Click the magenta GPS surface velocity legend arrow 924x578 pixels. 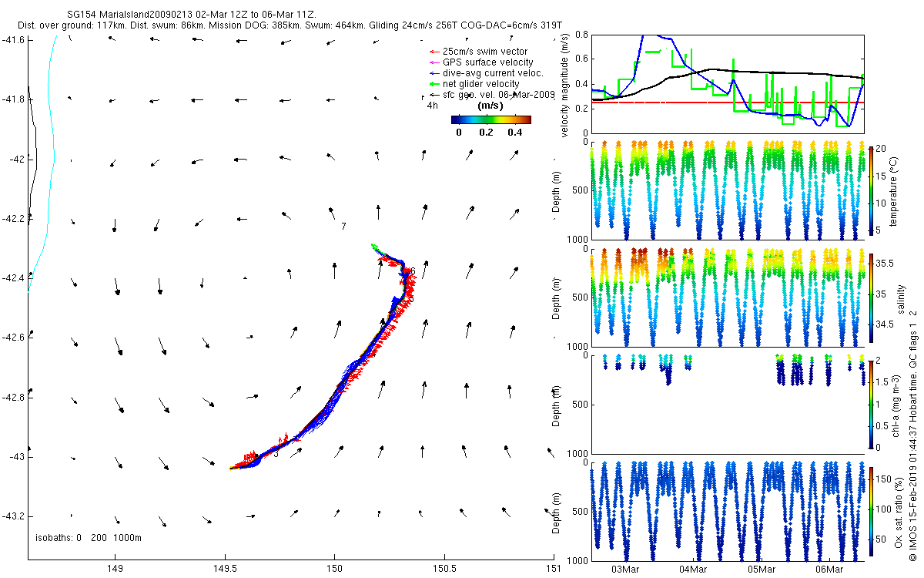point(434,62)
